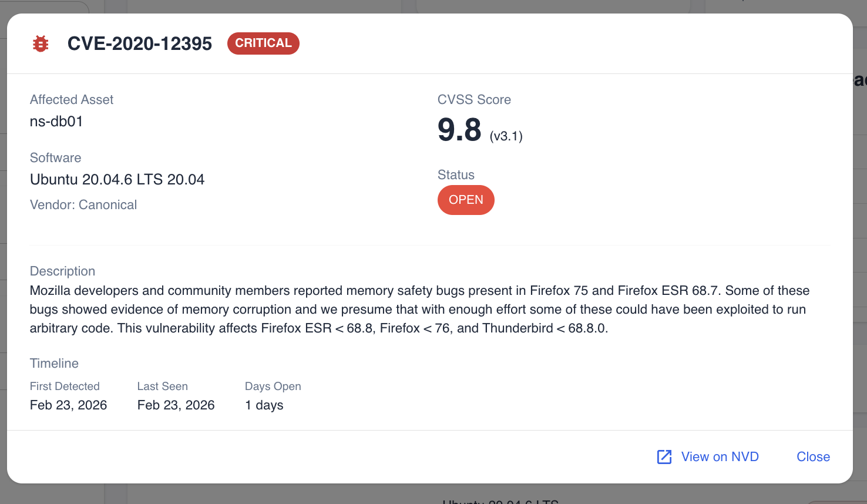Click the First Detected date Feb 23, 2026
Screen dimensions: 867x504
click(x=68, y=405)
